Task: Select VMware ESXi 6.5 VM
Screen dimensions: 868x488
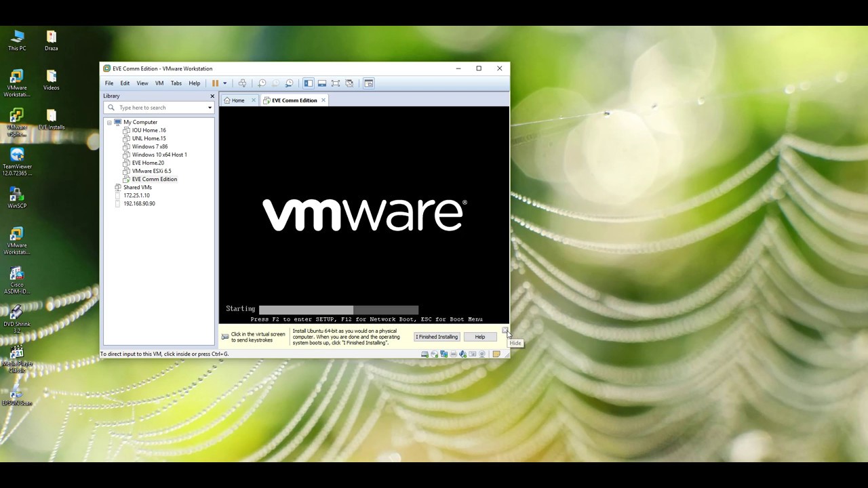Action: click(x=151, y=171)
